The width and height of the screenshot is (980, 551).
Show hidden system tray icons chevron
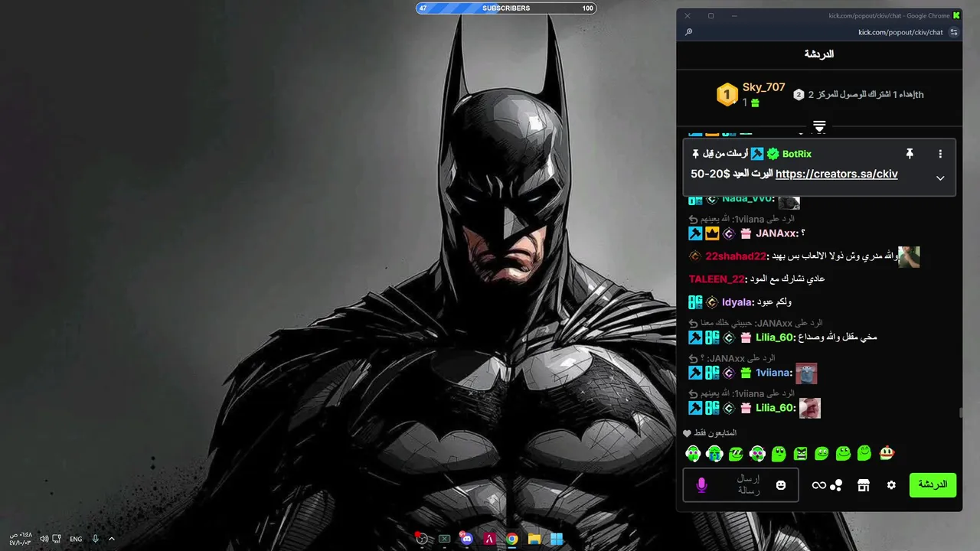point(112,539)
